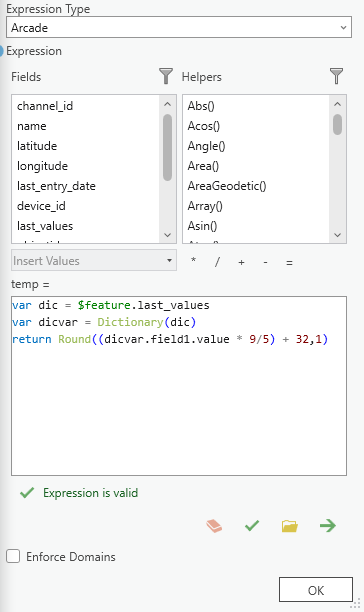Viewport: 364px width, 612px height.
Task: Click the eraser clear expression icon
Action: (x=214, y=525)
